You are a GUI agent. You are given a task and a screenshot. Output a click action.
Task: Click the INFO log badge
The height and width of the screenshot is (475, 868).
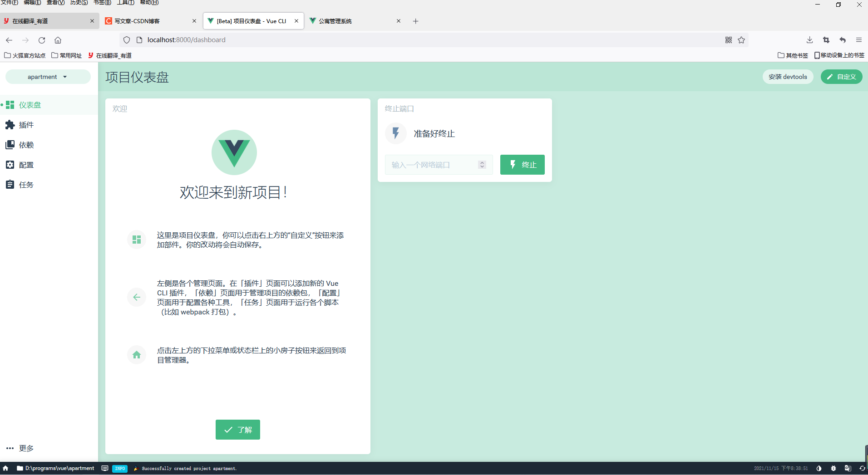point(120,468)
